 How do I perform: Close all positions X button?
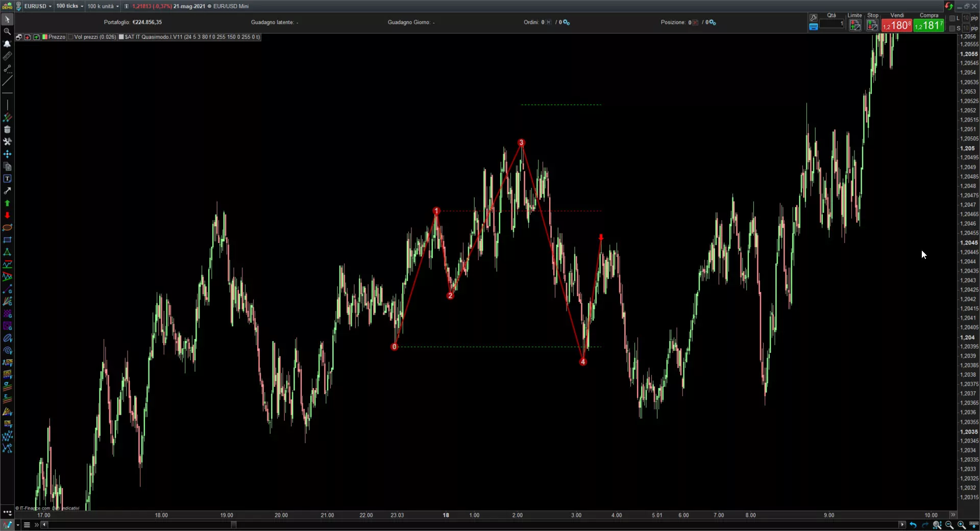click(x=695, y=22)
